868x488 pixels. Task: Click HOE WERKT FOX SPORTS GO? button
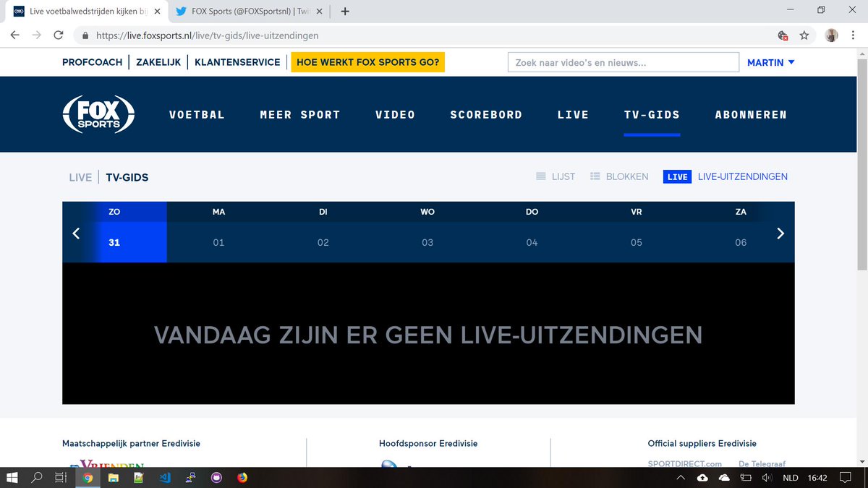pos(367,62)
